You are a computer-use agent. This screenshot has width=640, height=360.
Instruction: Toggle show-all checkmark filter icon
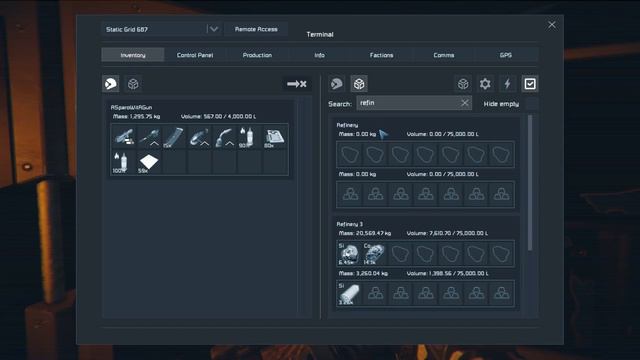click(530, 84)
